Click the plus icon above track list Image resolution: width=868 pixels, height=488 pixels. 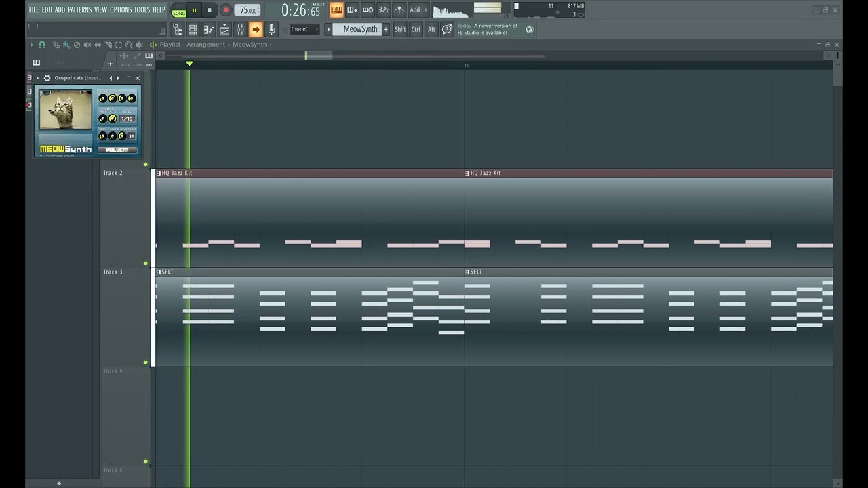tap(111, 64)
